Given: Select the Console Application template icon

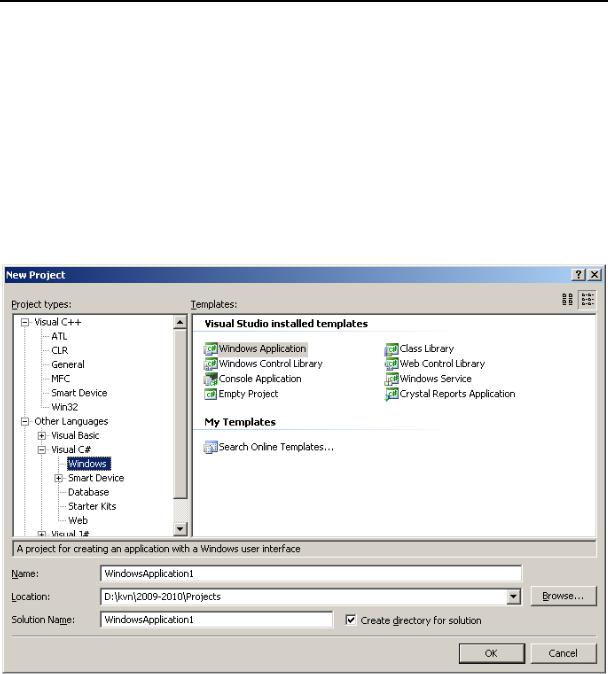Looking at the screenshot, I should pyautogui.click(x=211, y=379).
